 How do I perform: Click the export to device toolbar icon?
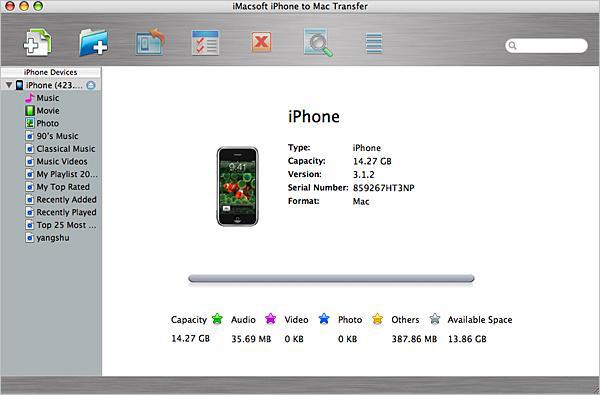(150, 42)
